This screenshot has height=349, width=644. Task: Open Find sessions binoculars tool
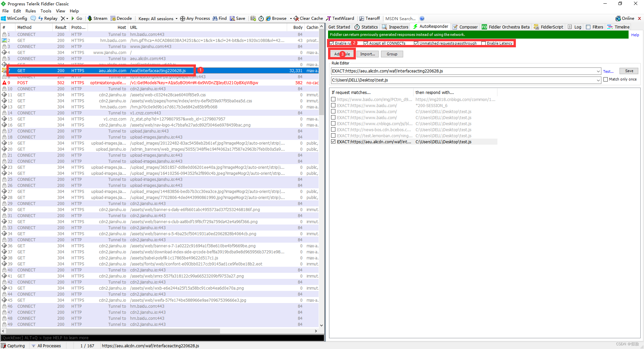219,18
